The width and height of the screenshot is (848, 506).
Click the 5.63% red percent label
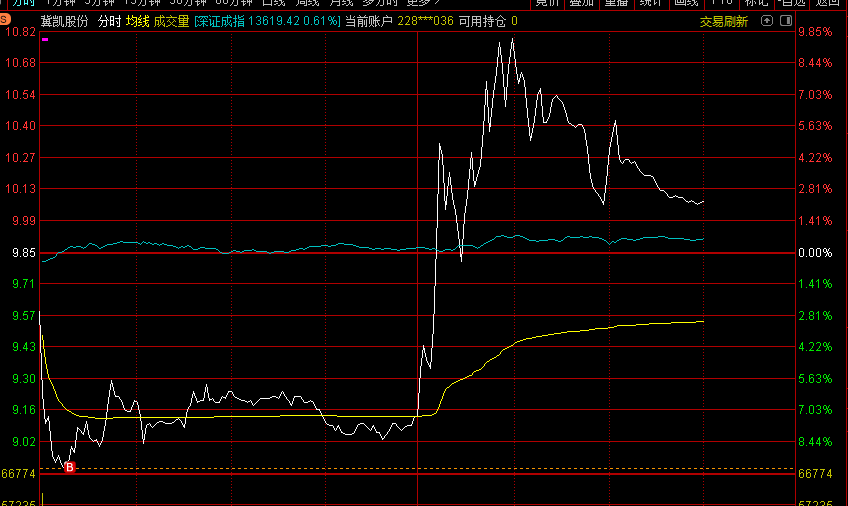tap(816, 126)
